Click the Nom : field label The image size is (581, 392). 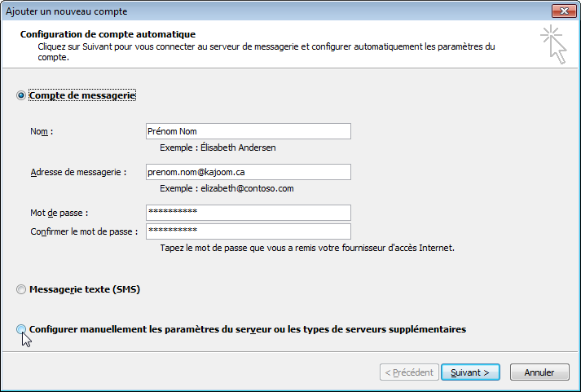point(42,131)
